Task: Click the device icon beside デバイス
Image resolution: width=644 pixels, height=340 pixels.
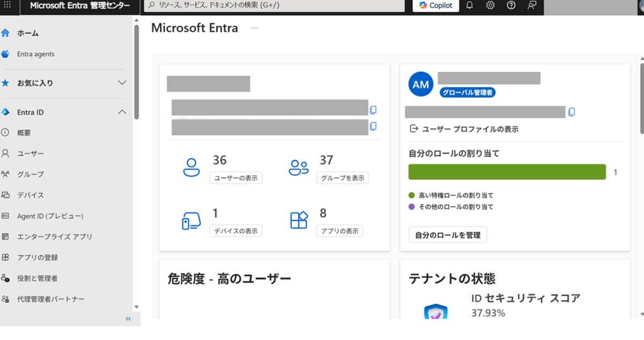Action: coord(5,195)
